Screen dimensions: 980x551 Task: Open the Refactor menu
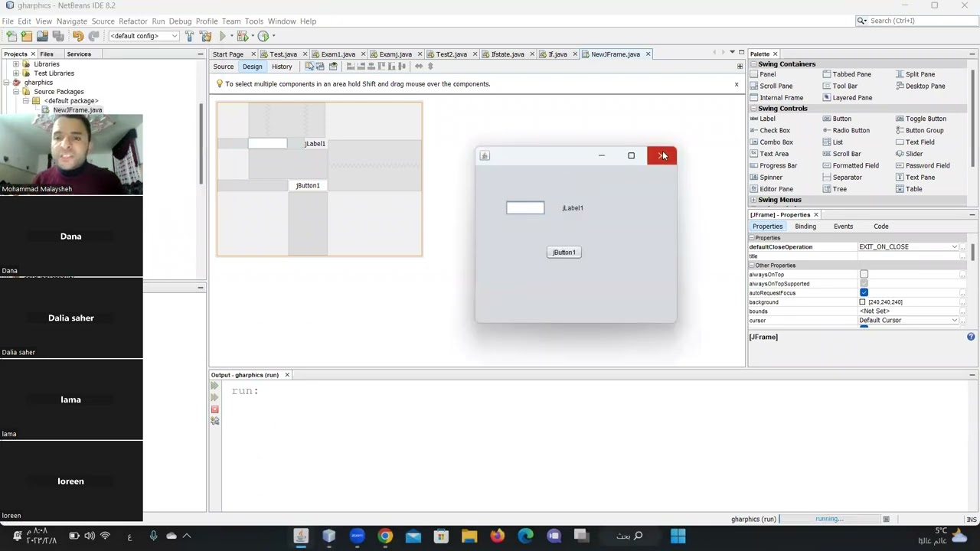[132, 21]
